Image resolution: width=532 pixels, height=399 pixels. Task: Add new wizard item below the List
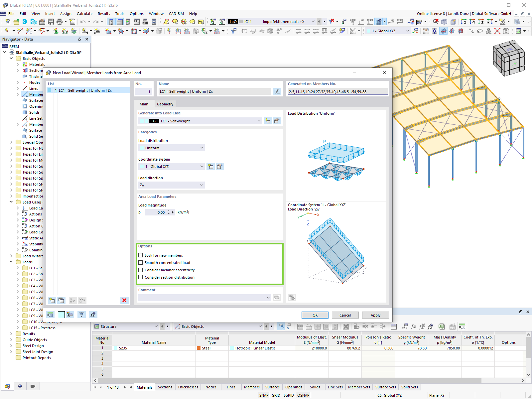click(52, 300)
